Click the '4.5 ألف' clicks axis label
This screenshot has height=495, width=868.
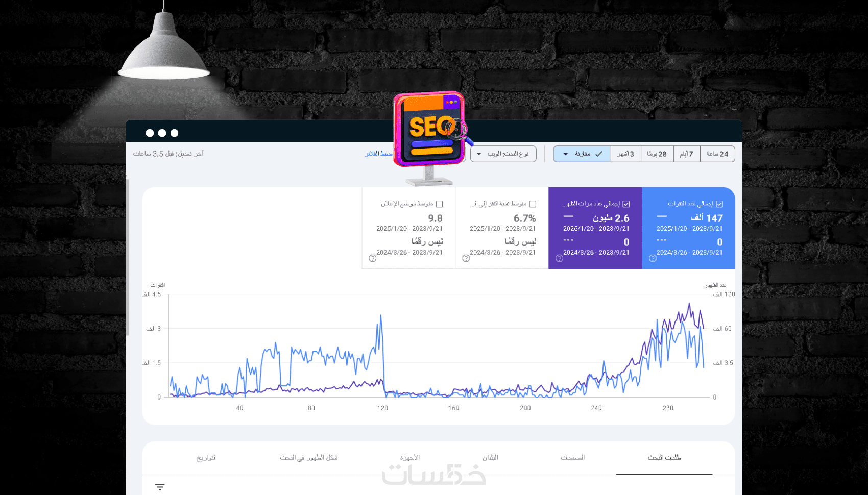pos(152,294)
